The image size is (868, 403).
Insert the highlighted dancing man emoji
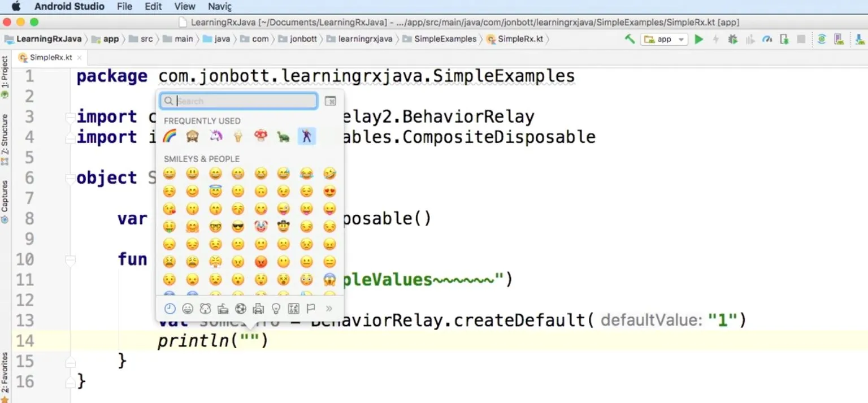(307, 136)
